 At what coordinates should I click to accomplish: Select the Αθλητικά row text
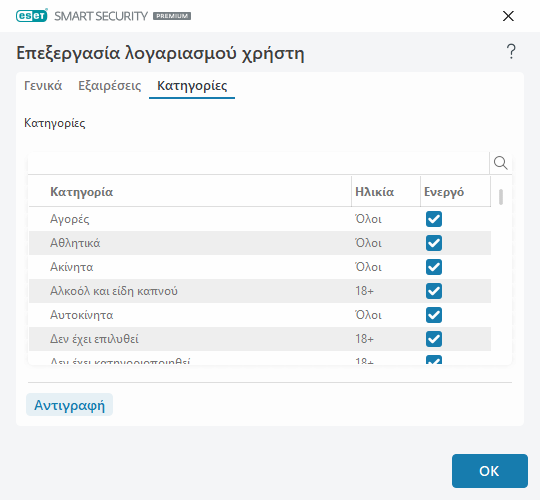click(x=75, y=243)
